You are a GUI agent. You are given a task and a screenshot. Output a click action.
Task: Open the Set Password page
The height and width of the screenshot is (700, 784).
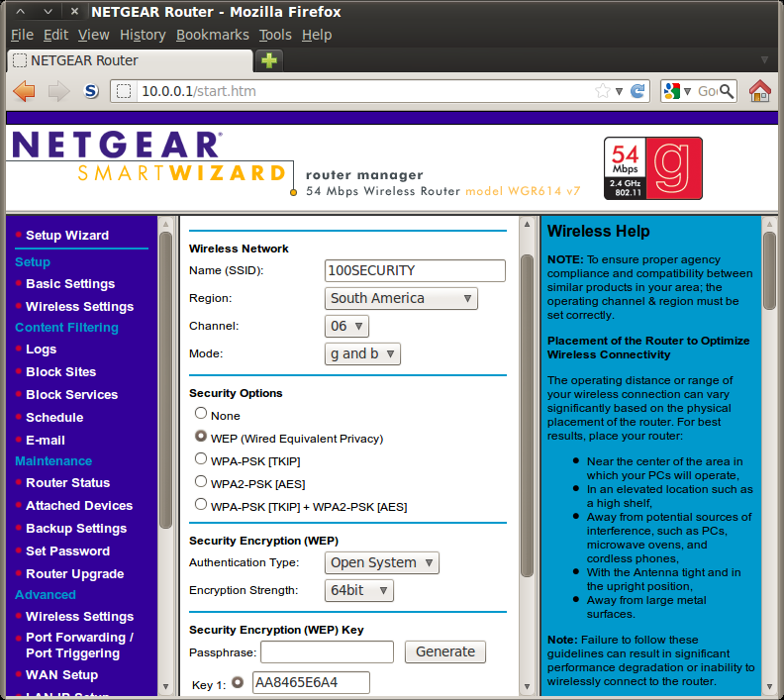point(67,551)
